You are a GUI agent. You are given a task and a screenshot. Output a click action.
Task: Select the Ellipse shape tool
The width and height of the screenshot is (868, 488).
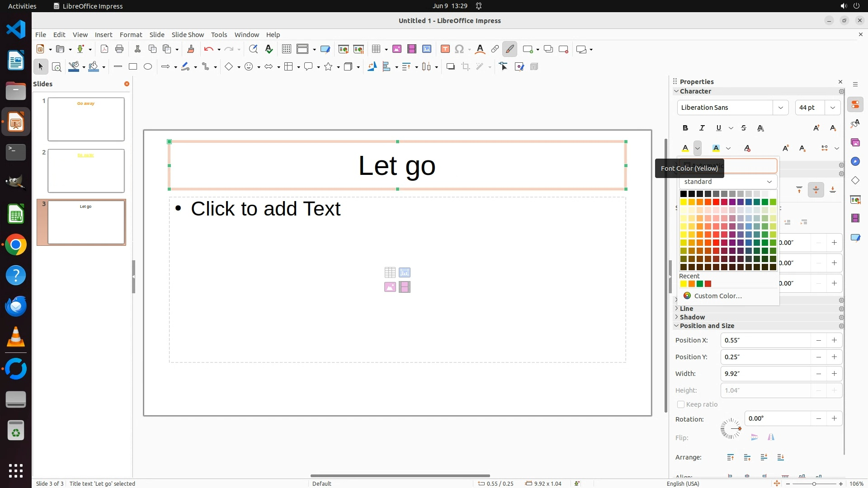[148, 67]
